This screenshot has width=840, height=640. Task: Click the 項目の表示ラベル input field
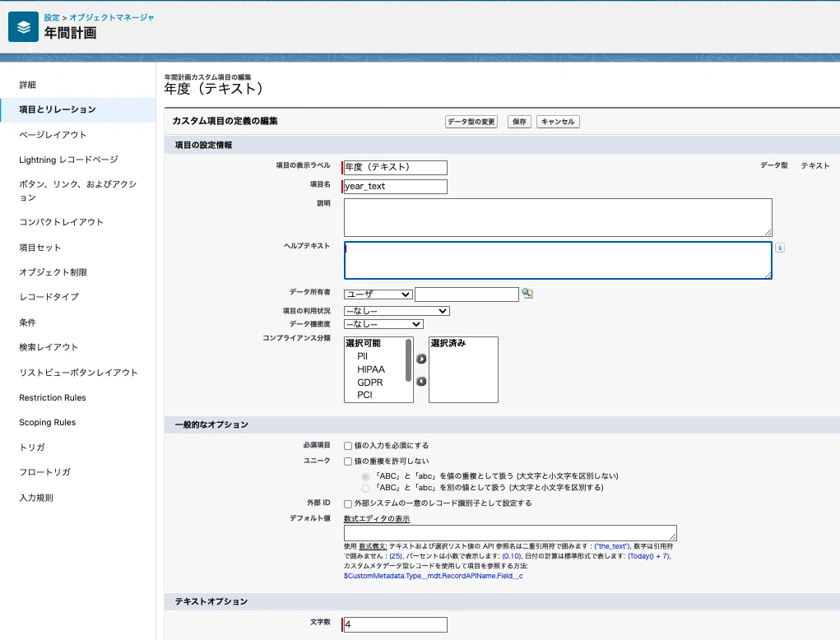(396, 168)
